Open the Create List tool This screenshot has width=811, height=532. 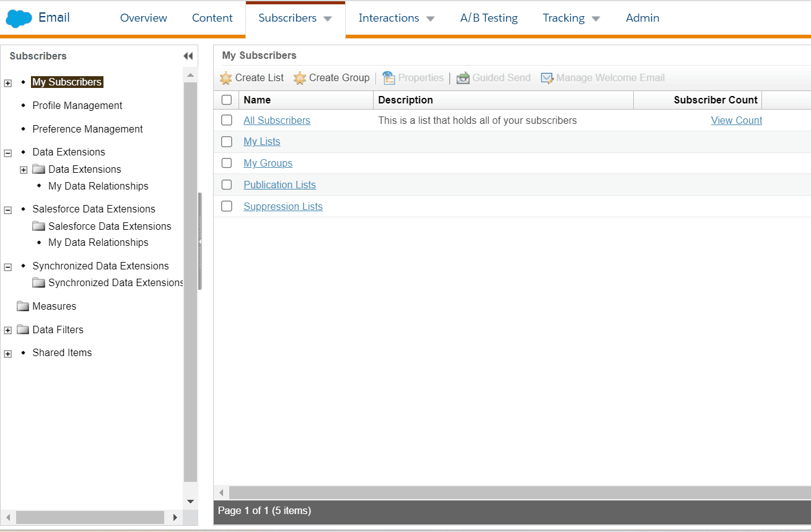coord(252,77)
